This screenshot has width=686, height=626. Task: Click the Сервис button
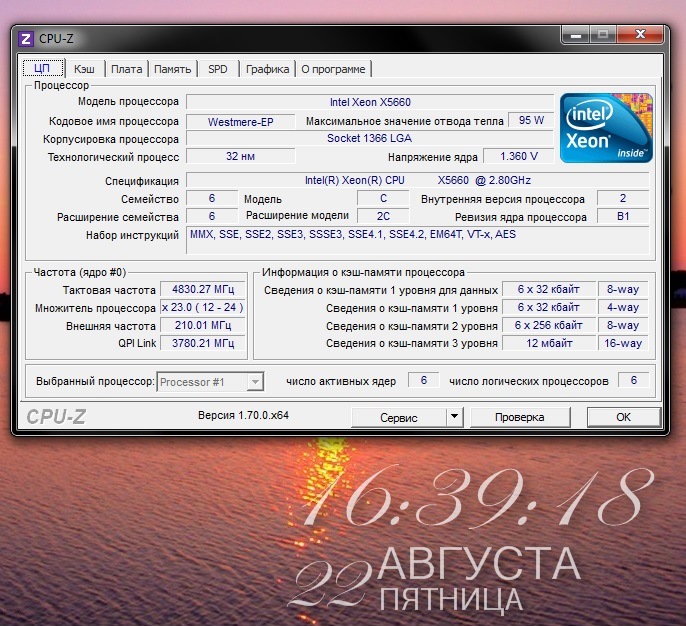[399, 417]
